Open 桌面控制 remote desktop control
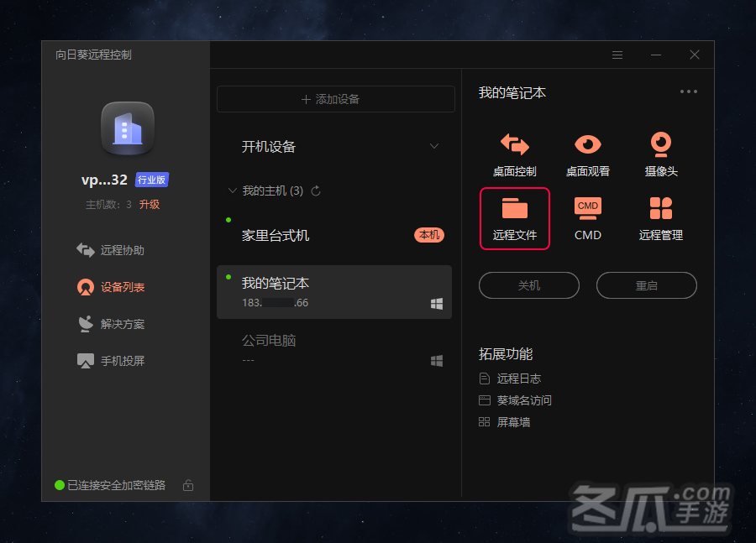 [x=514, y=155]
